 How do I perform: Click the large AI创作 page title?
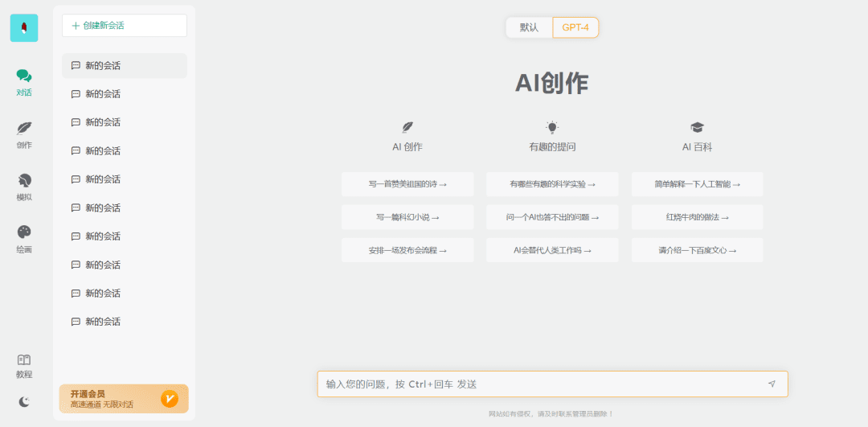point(552,84)
